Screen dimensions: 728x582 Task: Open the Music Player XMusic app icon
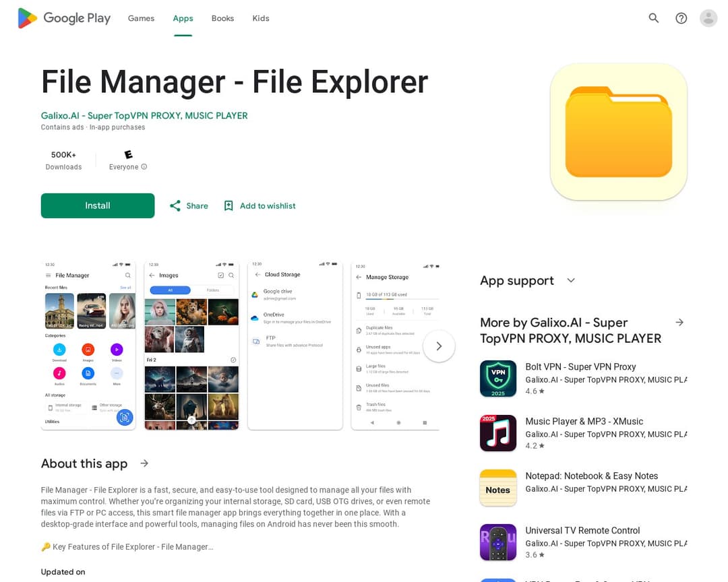pyautogui.click(x=497, y=433)
